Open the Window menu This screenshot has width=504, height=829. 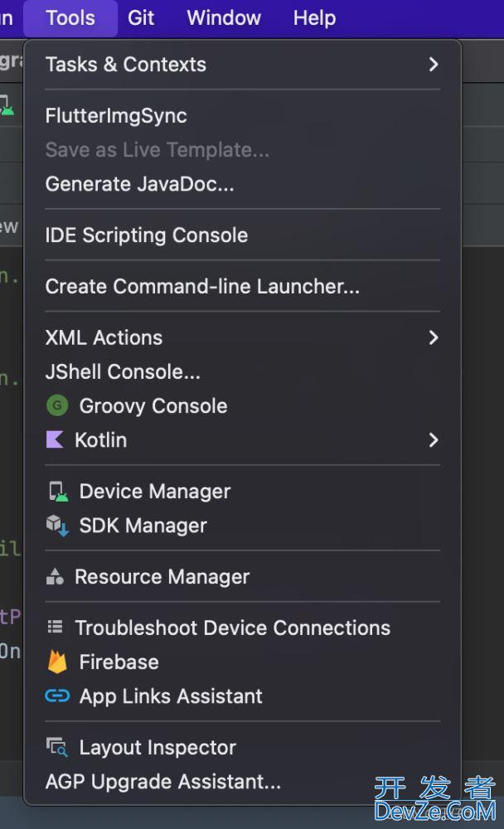click(224, 18)
